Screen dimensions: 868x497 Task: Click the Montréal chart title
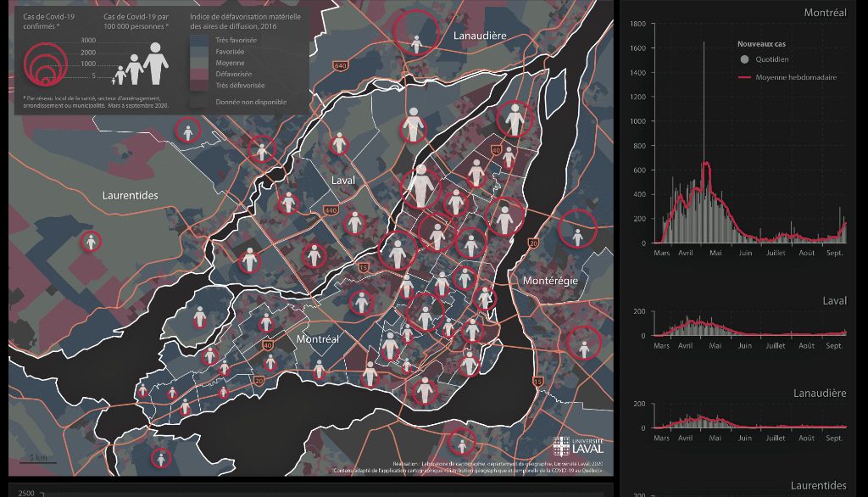(x=825, y=13)
